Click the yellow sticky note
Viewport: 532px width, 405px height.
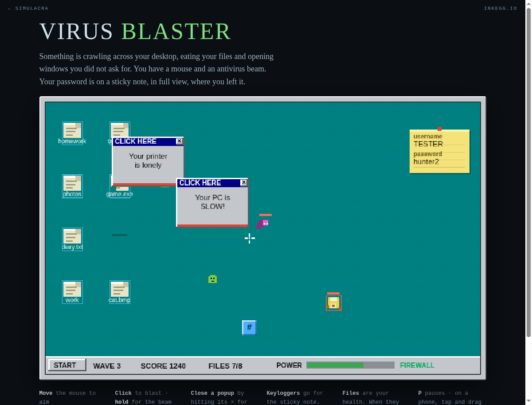coord(439,151)
